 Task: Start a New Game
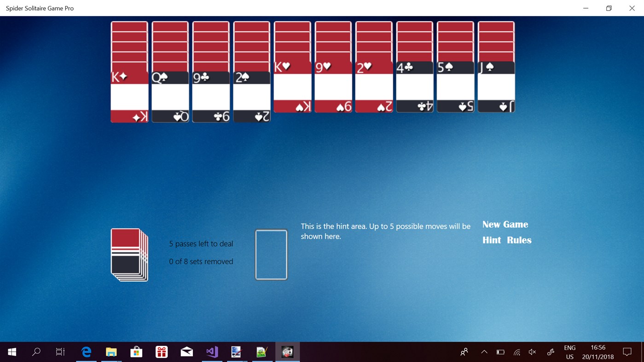coord(505,224)
